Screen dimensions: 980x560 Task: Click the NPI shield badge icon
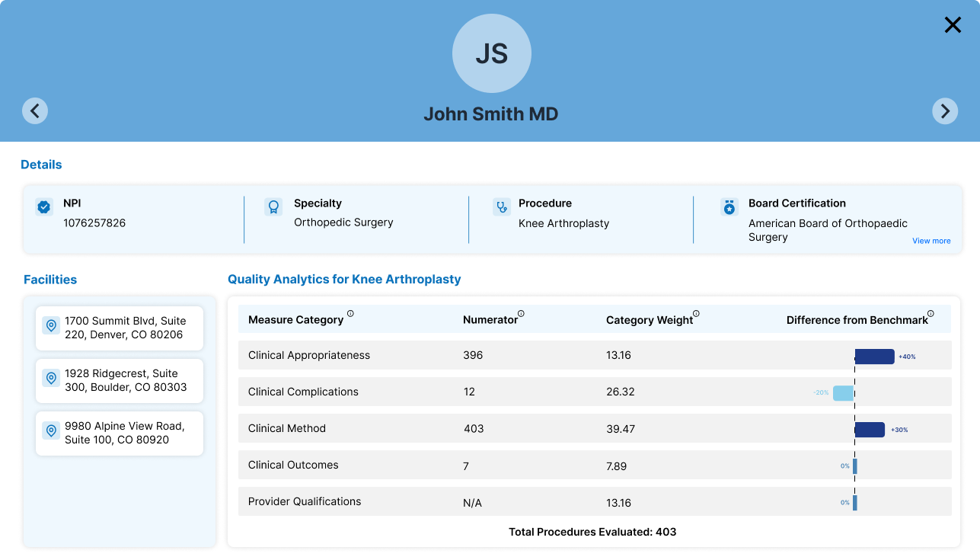(44, 206)
